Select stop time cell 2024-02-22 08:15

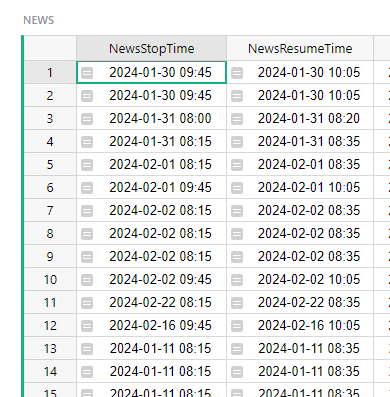[151, 302]
